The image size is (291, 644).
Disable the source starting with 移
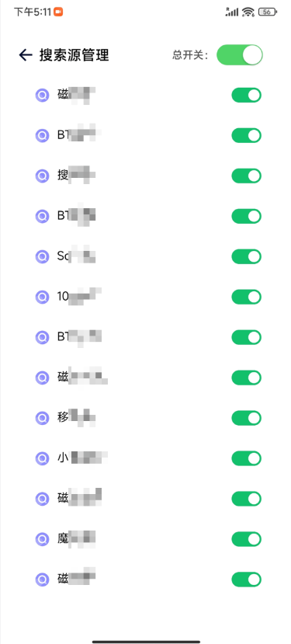point(246,418)
